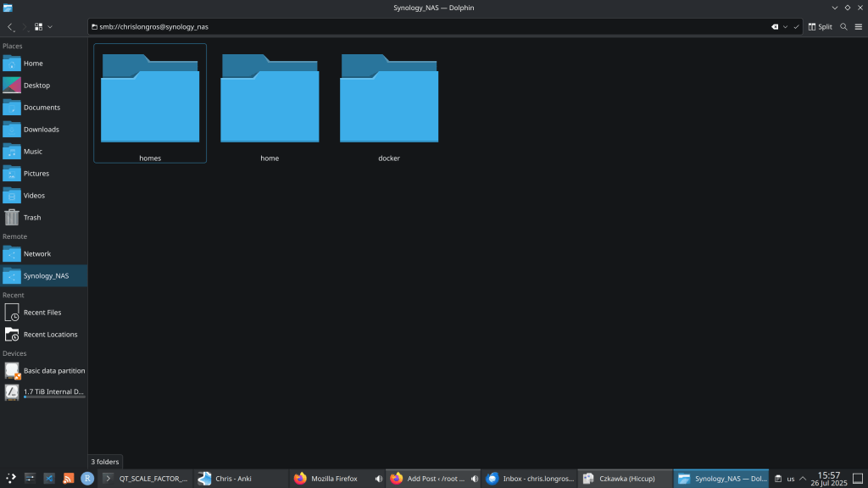Screen dimensions: 868x488
Task: Clear the location bar with the clear icon
Action: pyautogui.click(x=774, y=27)
